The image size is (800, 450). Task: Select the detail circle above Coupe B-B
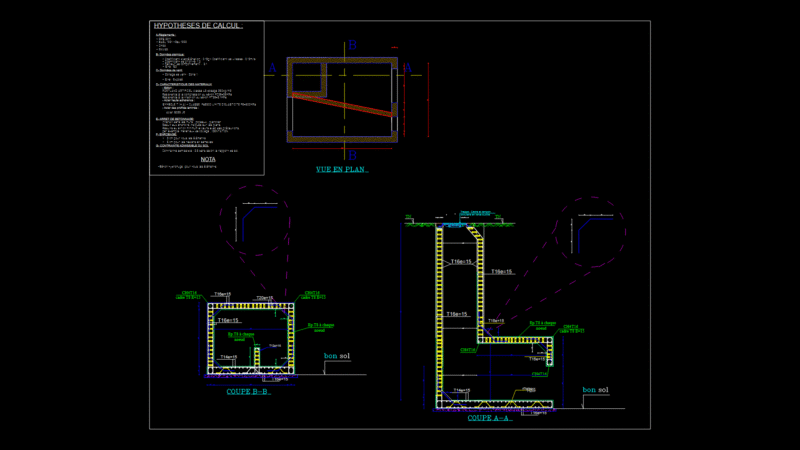255,220
